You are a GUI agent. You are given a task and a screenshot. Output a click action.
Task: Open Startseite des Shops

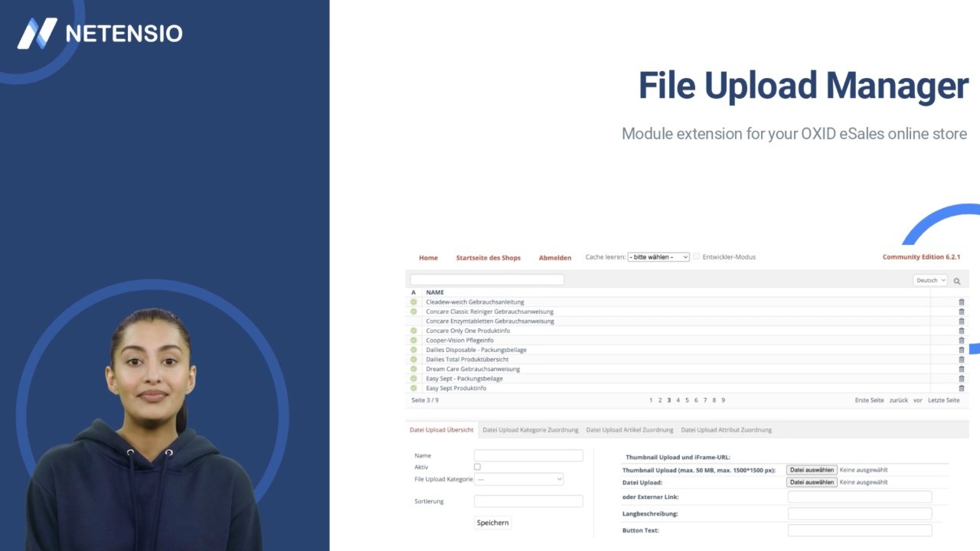tap(488, 258)
